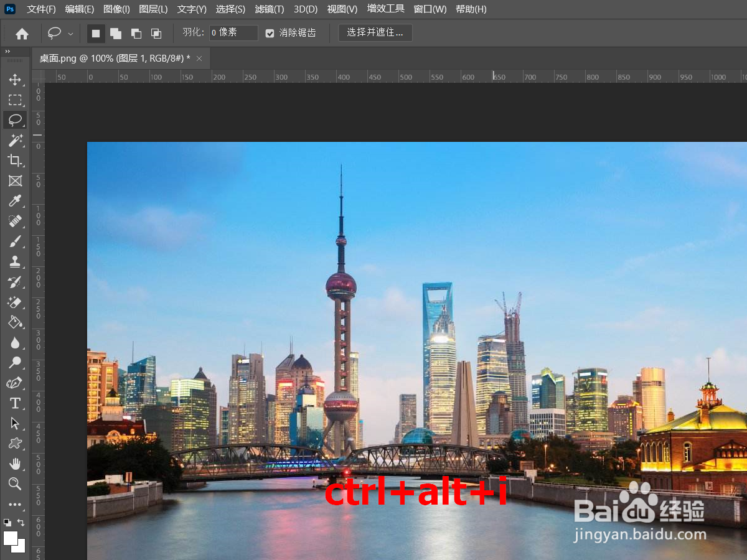Screen dimensions: 747x560
Task: Select the Horizontal Type tool
Action: point(15,403)
